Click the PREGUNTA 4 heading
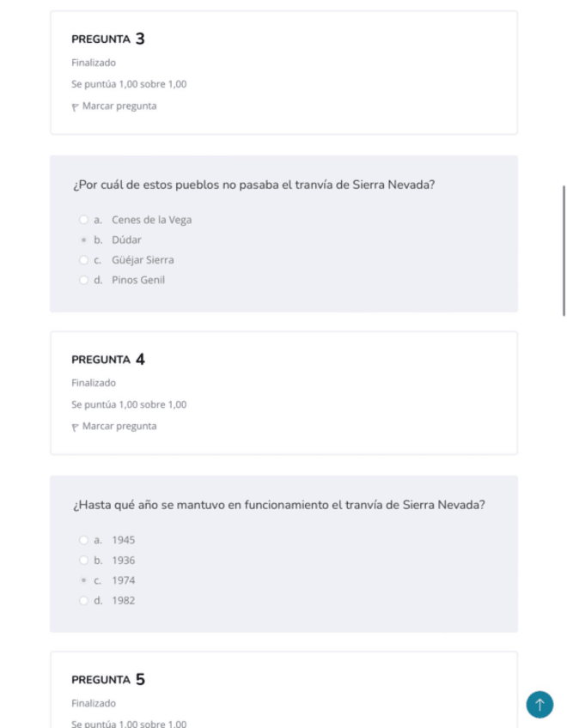Screen dimensions: 567x728 (108, 359)
